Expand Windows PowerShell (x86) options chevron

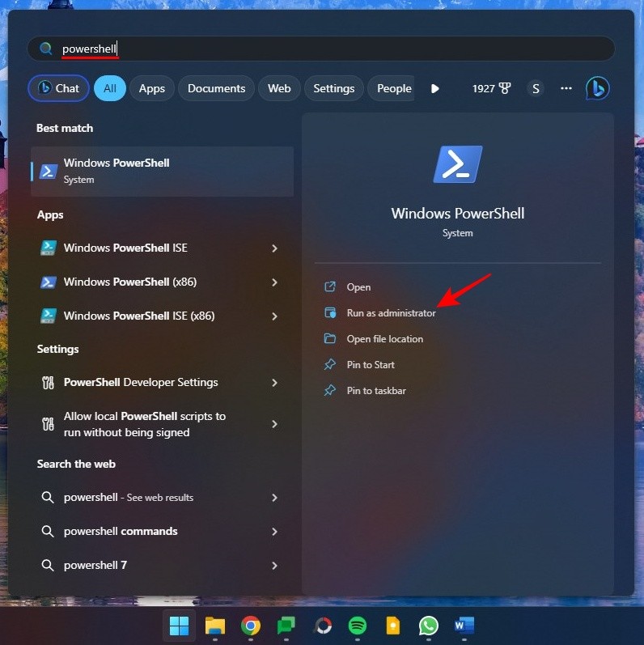(275, 282)
